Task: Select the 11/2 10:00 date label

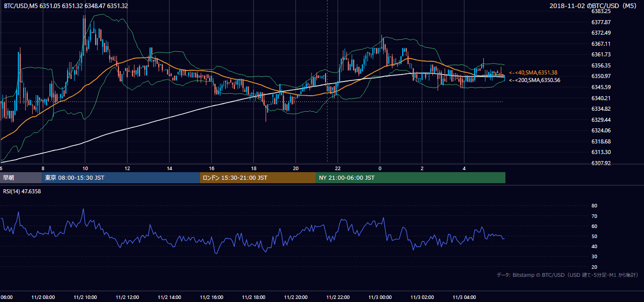Action: click(85, 297)
